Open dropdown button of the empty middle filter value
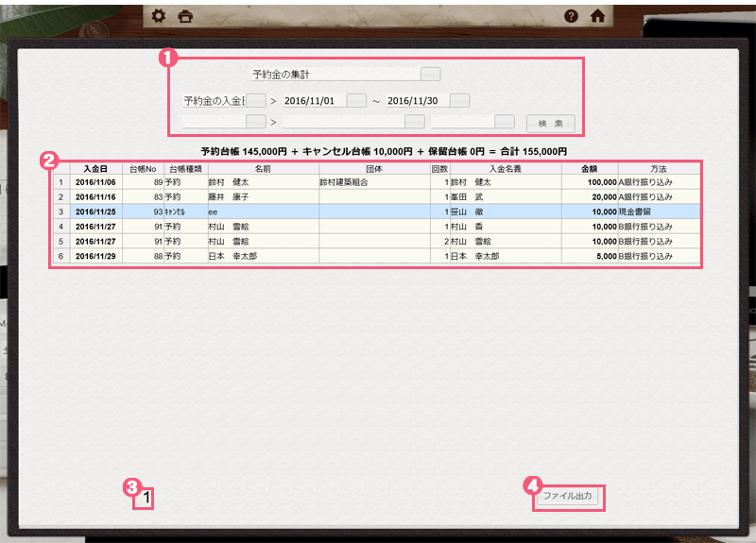The width and height of the screenshot is (756, 543). tap(415, 122)
